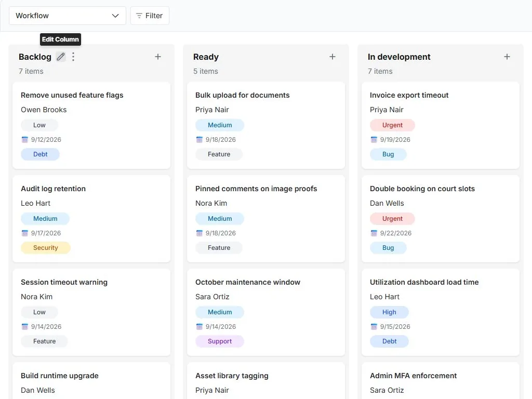Click calendar icon on Pinned comments on image proofs card

click(199, 233)
